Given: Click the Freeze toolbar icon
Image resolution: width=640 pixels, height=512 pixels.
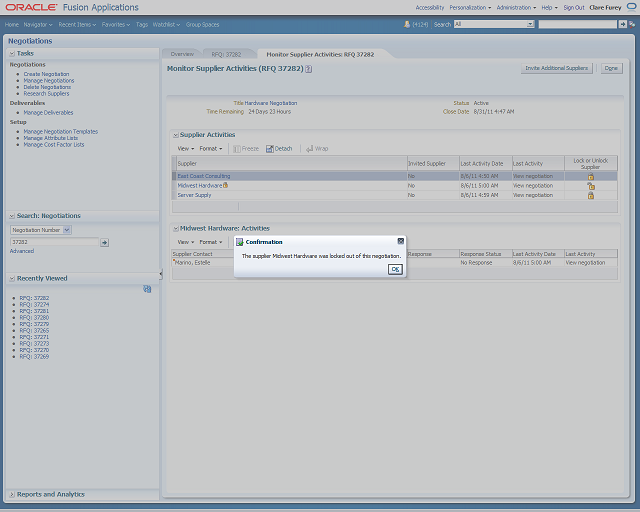Looking at the screenshot, I should 246,149.
